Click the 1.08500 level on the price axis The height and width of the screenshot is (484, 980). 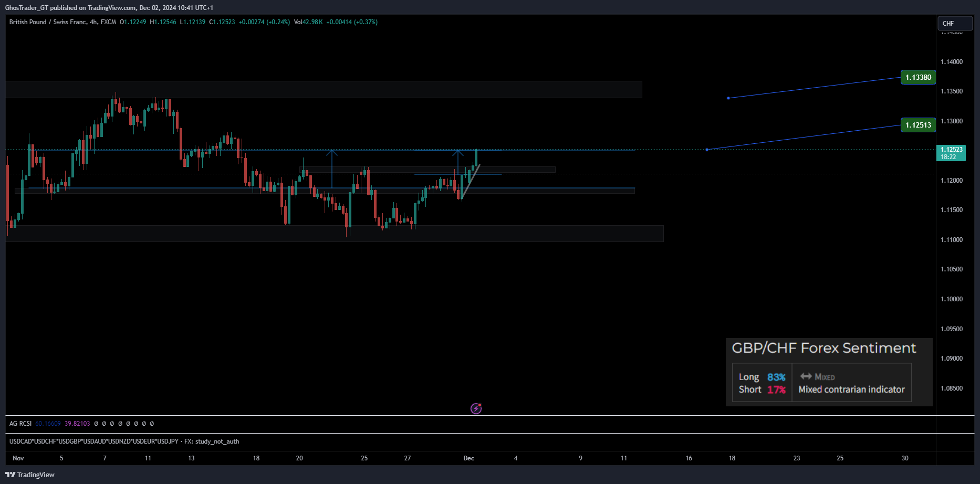click(952, 388)
